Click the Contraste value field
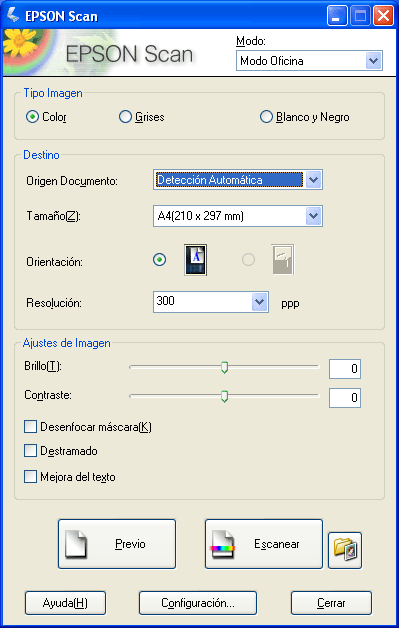This screenshot has width=399, height=628. pos(345,398)
